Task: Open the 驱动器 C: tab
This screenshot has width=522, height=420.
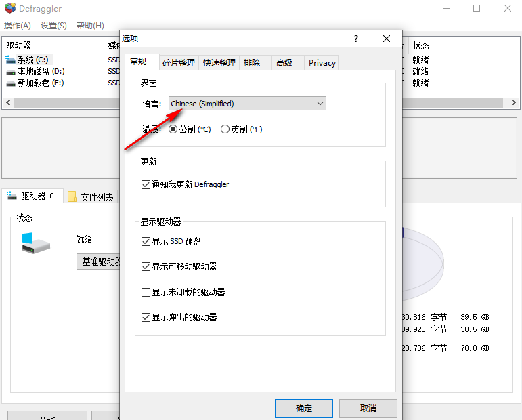Action: tap(32, 196)
